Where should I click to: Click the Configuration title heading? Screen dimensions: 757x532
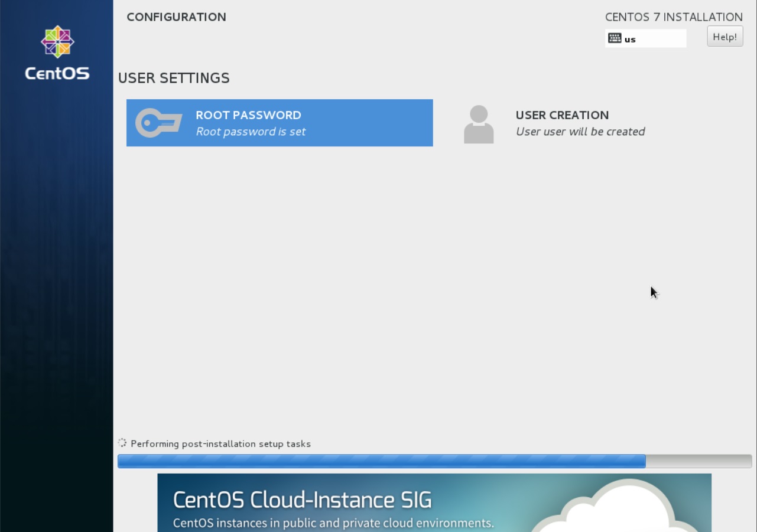pos(176,17)
